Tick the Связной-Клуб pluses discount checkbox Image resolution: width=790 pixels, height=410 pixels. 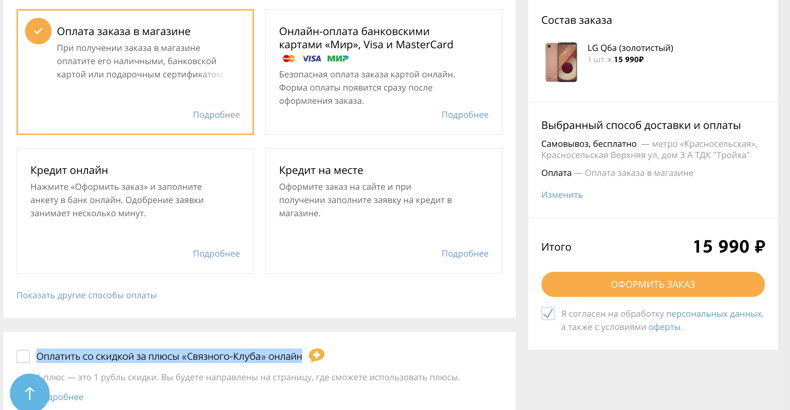pos(23,356)
